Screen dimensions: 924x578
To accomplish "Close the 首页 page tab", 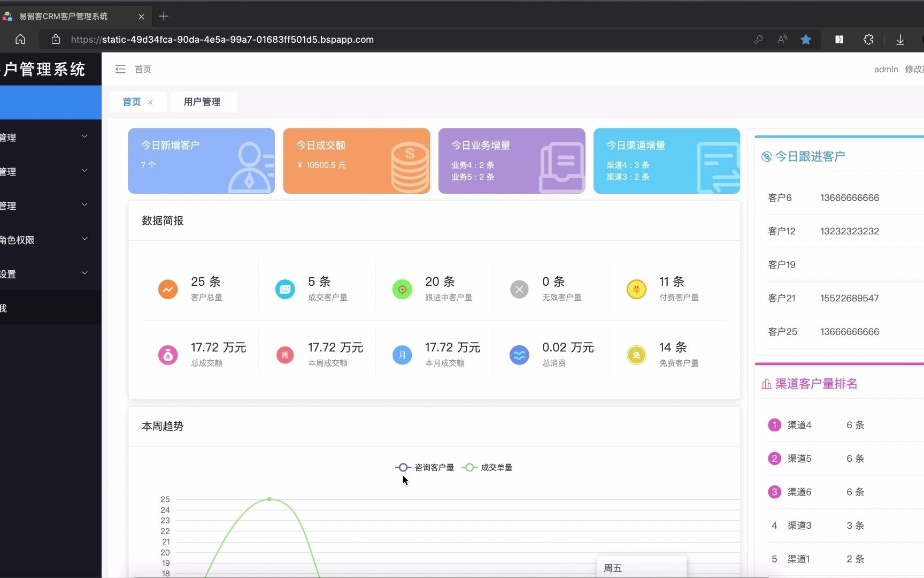I will pyautogui.click(x=150, y=102).
